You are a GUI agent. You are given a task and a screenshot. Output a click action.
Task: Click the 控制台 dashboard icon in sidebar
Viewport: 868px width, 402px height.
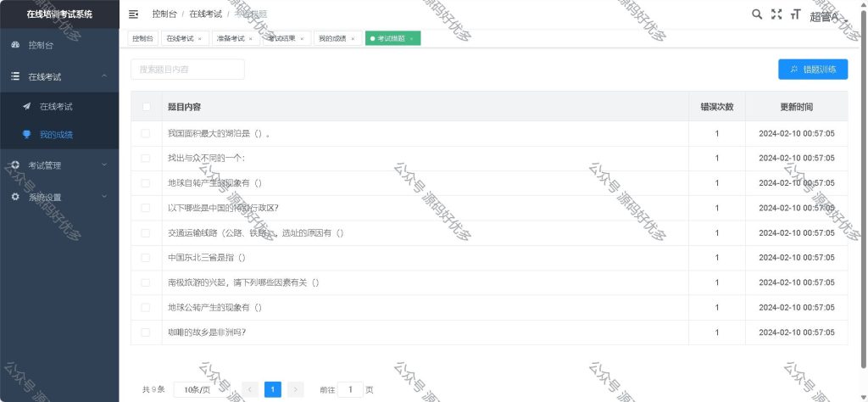pos(15,45)
